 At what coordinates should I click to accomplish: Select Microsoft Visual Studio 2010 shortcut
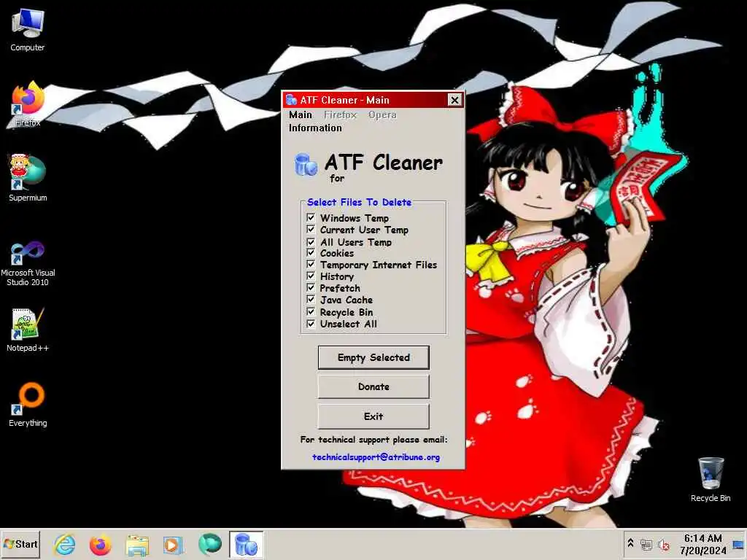click(x=28, y=262)
